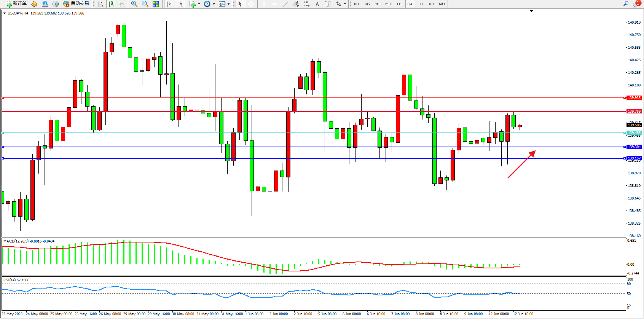The width and height of the screenshot is (644, 319).
Task: Open the indicators list dropdown arrow
Action: point(199,4)
